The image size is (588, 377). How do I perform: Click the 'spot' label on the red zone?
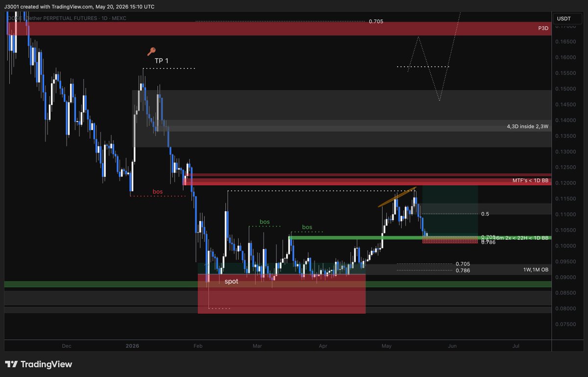231,282
